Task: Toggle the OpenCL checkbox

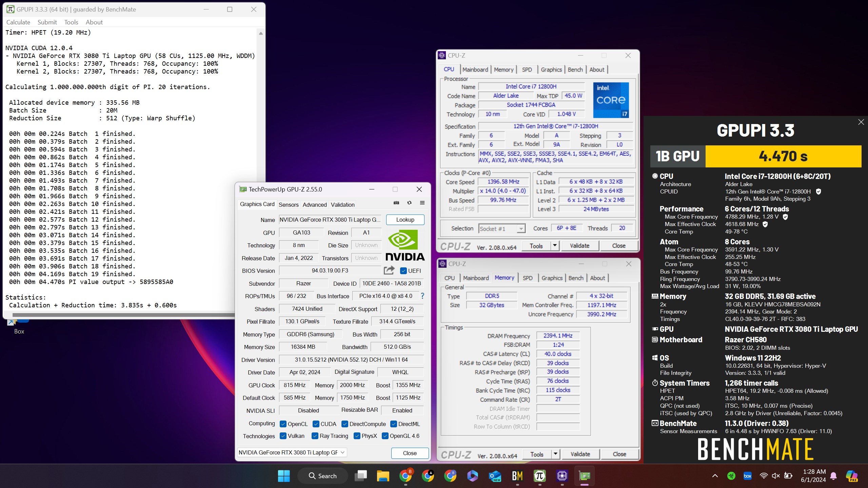Action: [x=283, y=424]
